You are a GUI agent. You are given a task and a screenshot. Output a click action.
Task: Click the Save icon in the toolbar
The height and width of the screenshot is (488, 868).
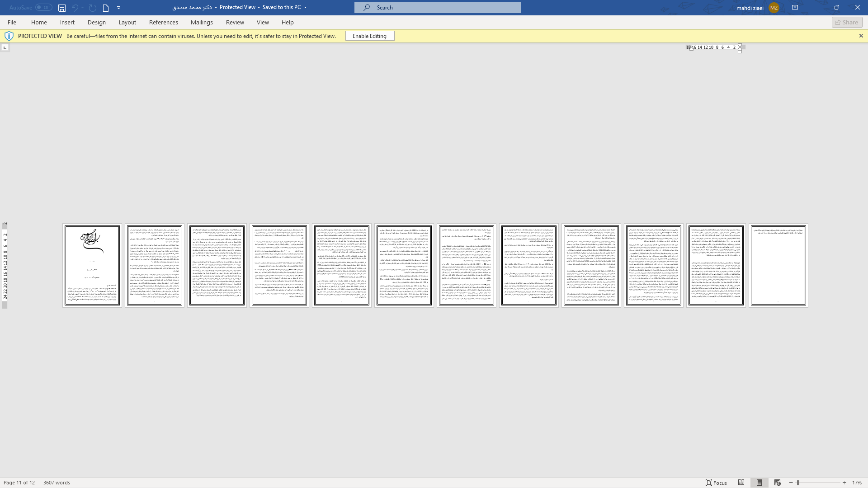[61, 8]
